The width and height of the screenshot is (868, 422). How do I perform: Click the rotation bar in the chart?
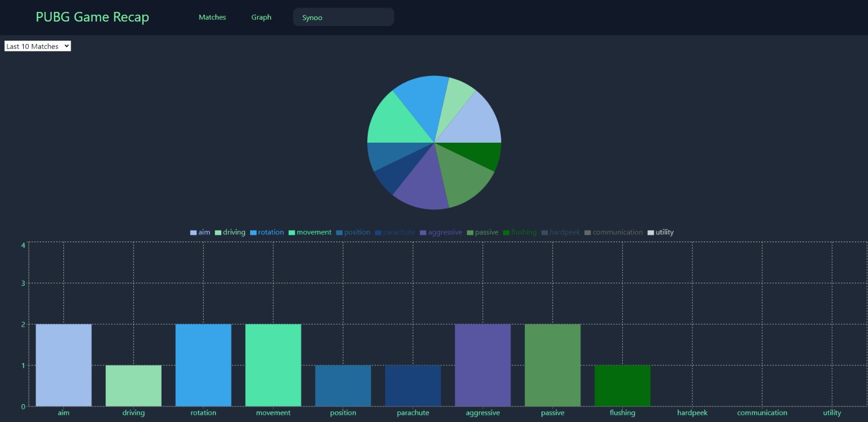203,365
